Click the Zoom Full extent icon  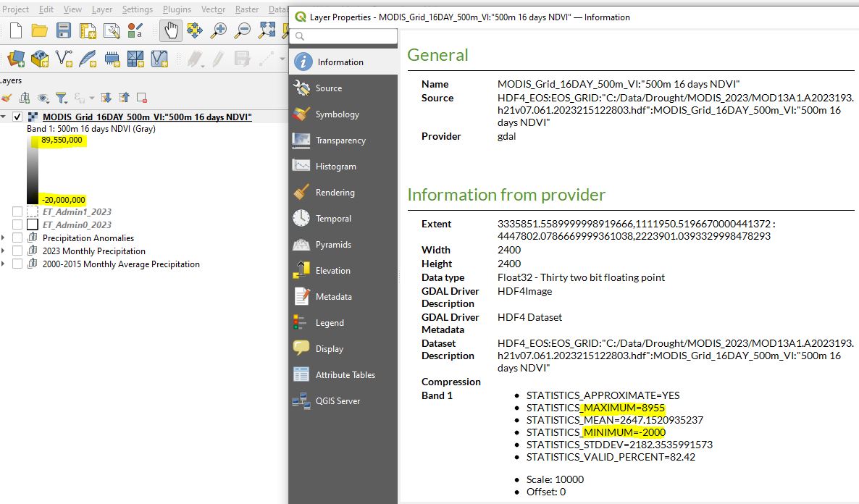(x=267, y=30)
